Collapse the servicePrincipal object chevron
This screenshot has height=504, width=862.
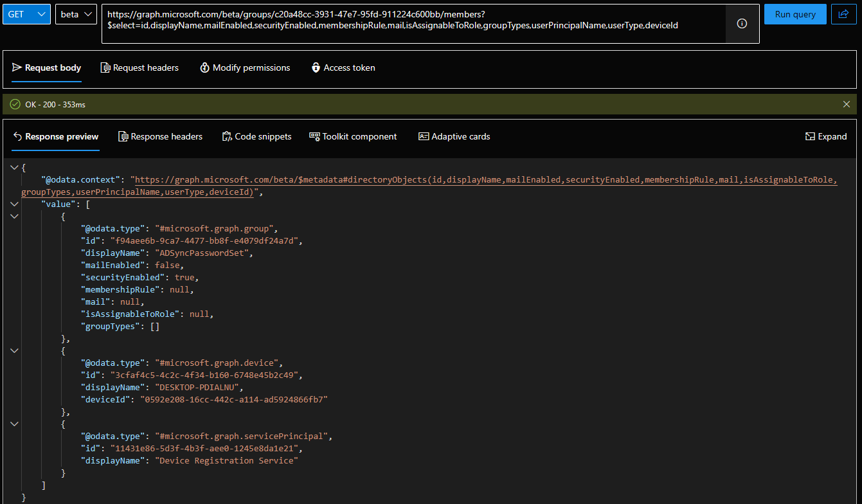14,424
